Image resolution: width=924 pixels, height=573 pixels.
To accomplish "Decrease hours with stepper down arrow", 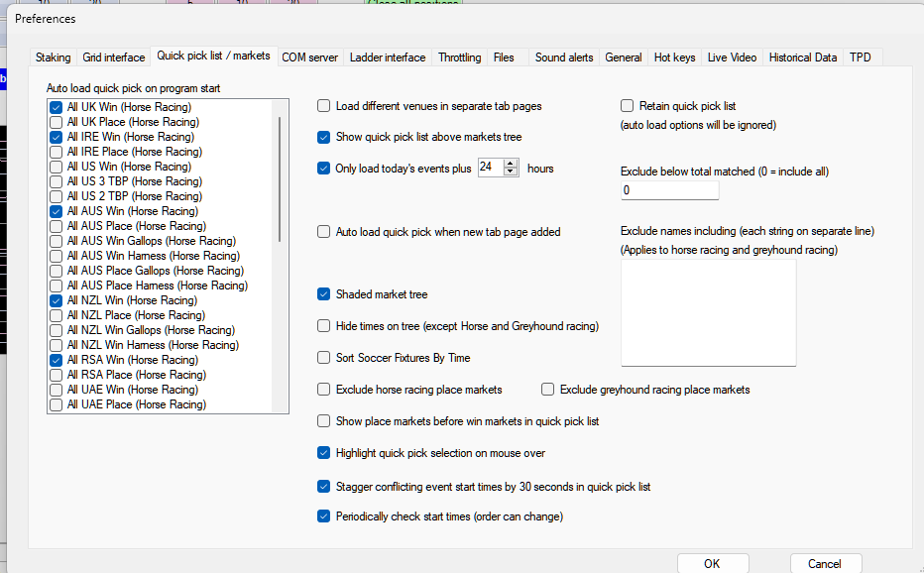I will click(512, 172).
